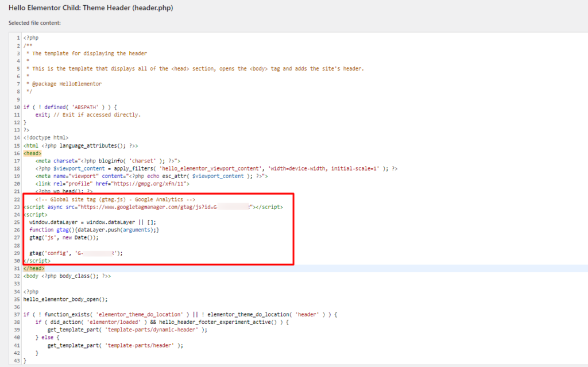
Task: Click the '<link rel="profile"' line
Action: pos(113,184)
